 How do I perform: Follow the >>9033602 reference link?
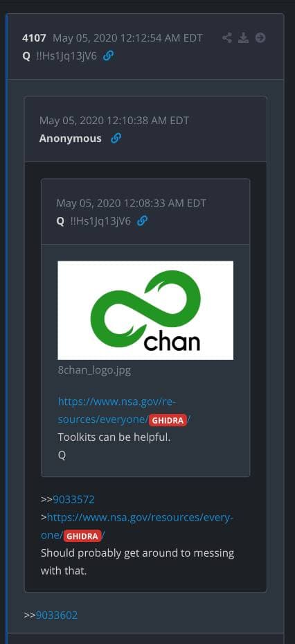pos(57,616)
